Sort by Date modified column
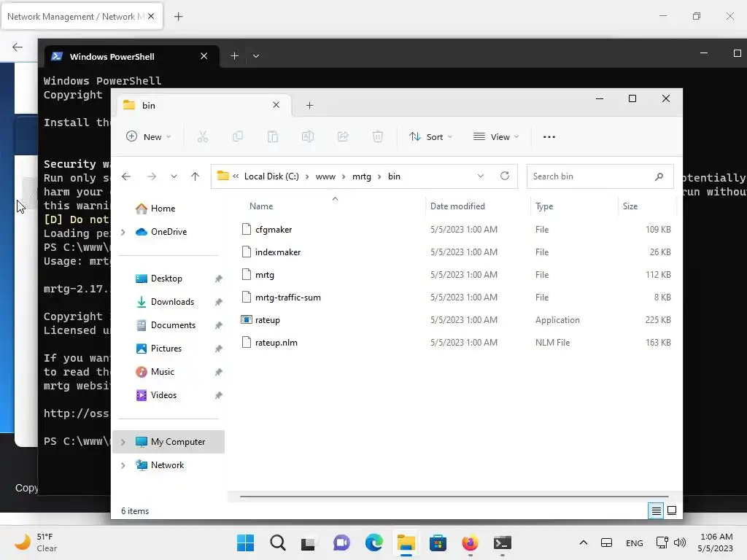This screenshot has height=560, width=747. [457, 206]
